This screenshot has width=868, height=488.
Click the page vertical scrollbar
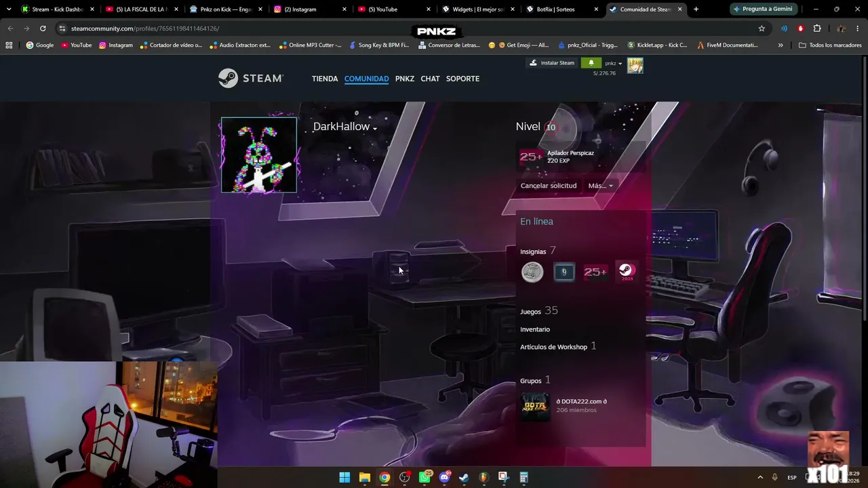point(865,190)
